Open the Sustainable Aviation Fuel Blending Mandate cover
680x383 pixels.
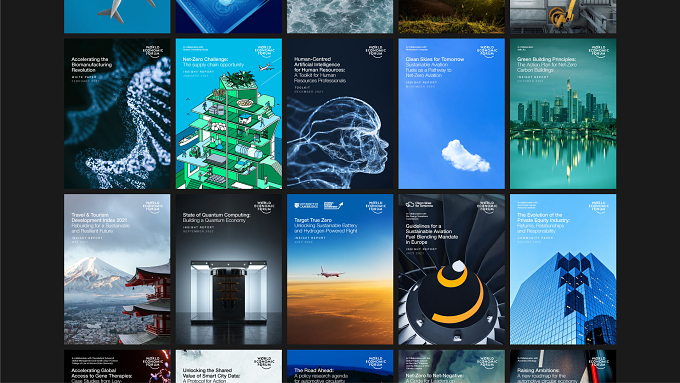[x=451, y=269]
